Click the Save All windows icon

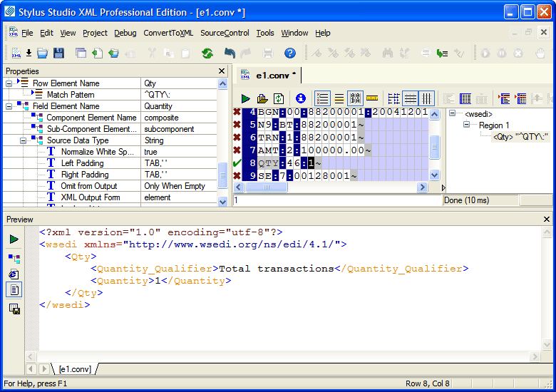coord(81,53)
